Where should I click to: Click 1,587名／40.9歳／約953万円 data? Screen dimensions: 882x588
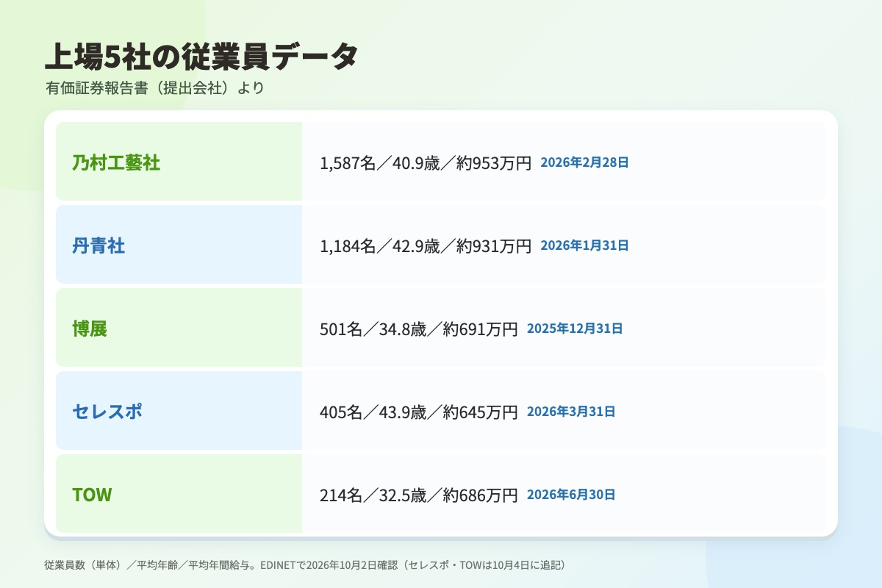click(426, 163)
